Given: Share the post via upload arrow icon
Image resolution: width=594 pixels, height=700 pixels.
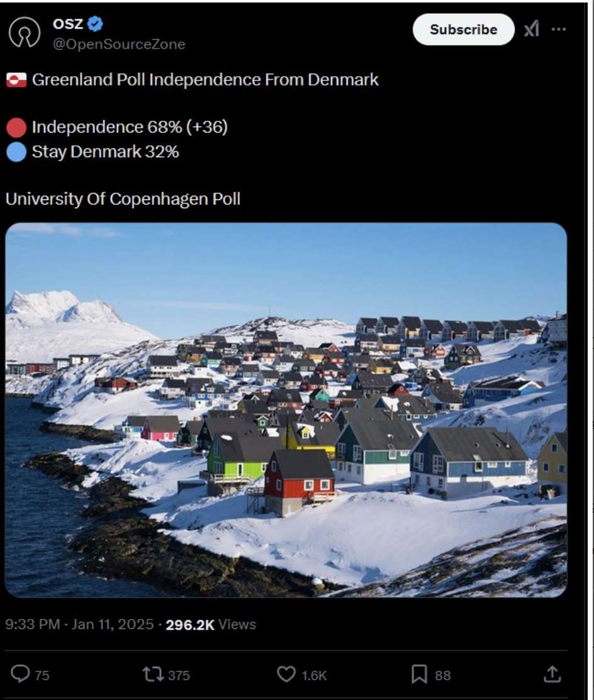Looking at the screenshot, I should (x=552, y=674).
